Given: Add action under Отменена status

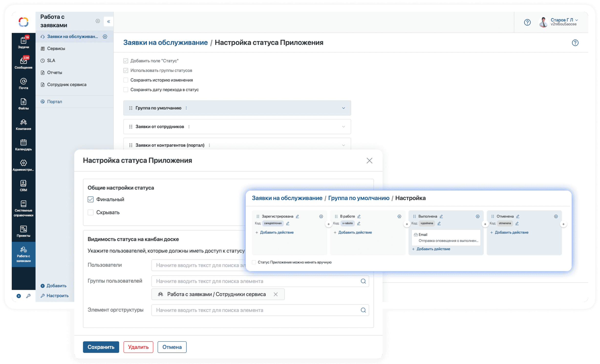Looking at the screenshot, I should tap(509, 233).
